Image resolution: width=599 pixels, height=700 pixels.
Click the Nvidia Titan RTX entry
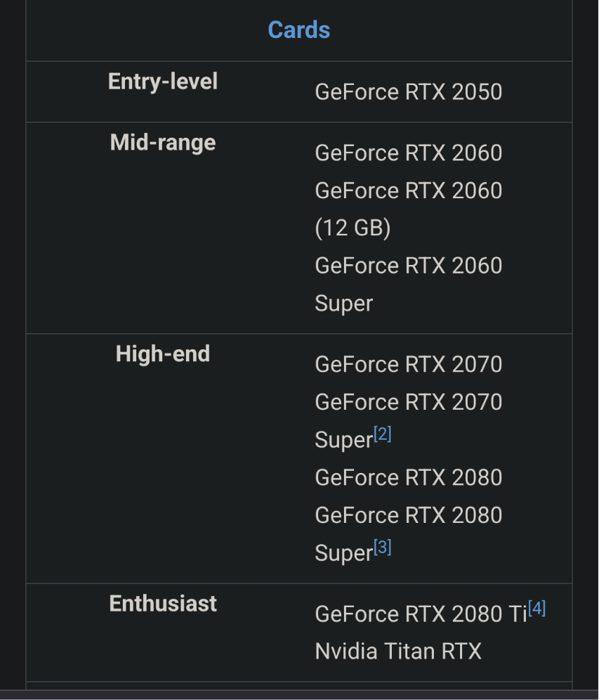click(x=398, y=652)
